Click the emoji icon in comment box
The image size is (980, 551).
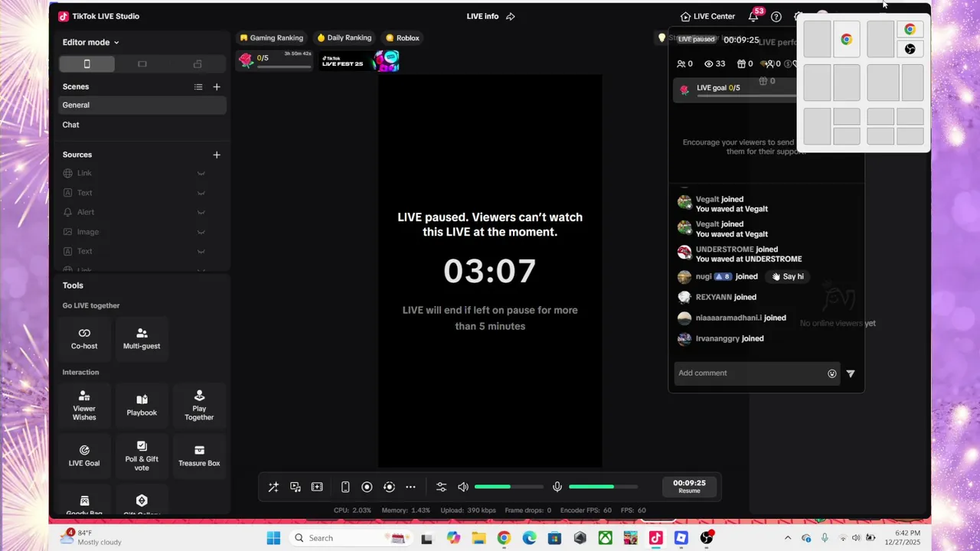[x=832, y=373]
